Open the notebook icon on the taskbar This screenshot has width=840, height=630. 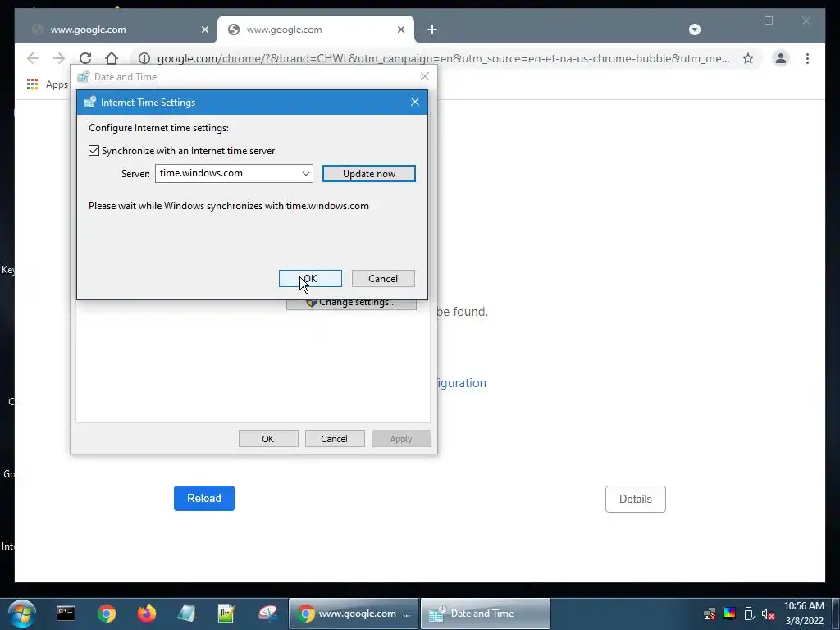pyautogui.click(x=186, y=614)
